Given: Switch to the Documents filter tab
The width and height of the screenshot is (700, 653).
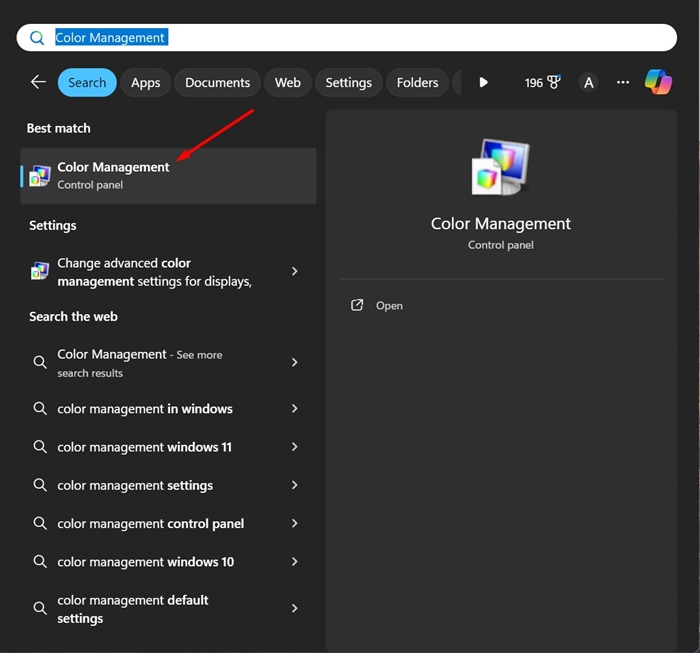Looking at the screenshot, I should [x=217, y=83].
